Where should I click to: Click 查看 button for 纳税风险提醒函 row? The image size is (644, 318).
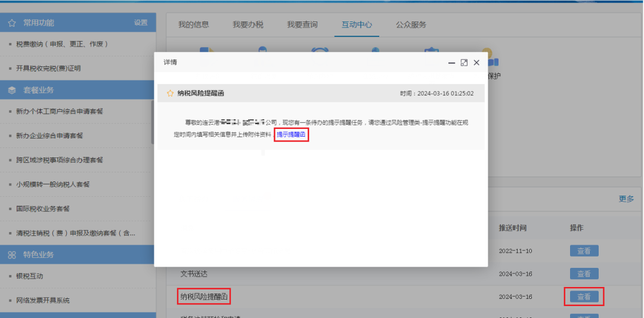coord(584,297)
